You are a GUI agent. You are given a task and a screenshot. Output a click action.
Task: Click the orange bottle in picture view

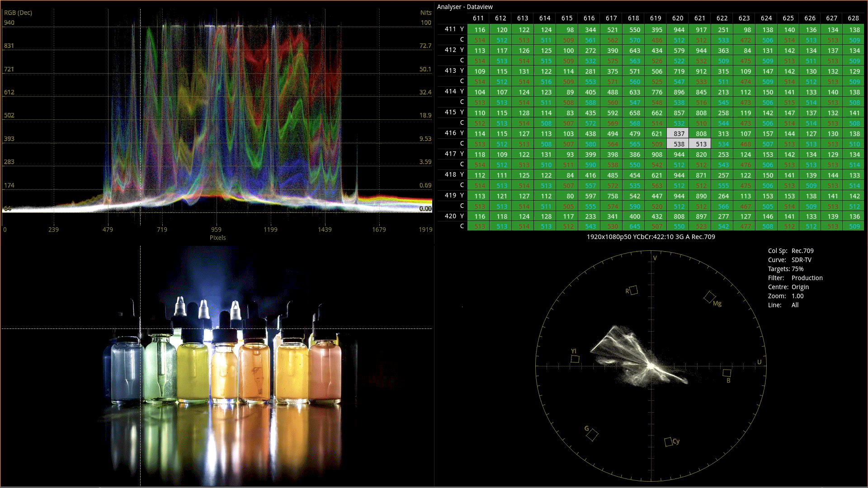pos(255,371)
